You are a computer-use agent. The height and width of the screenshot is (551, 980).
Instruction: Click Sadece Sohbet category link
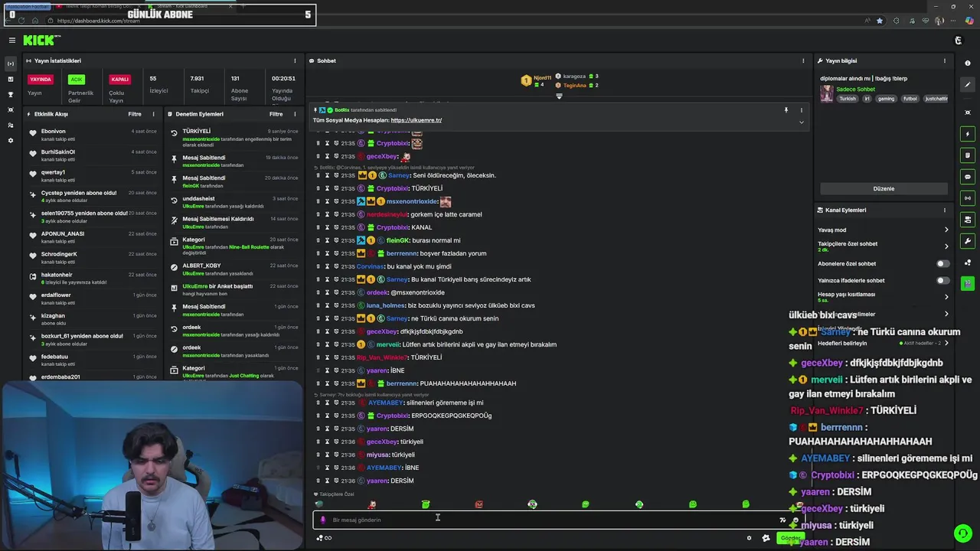click(855, 90)
